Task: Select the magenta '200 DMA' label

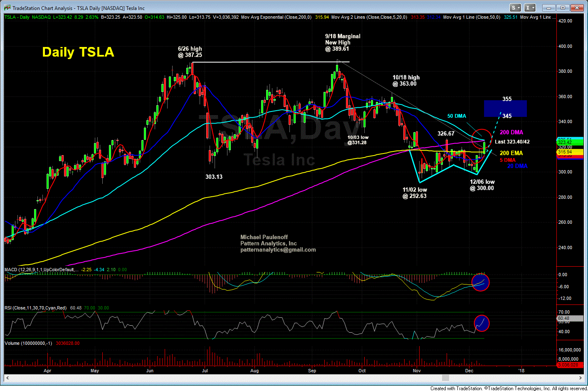Action: [x=511, y=132]
